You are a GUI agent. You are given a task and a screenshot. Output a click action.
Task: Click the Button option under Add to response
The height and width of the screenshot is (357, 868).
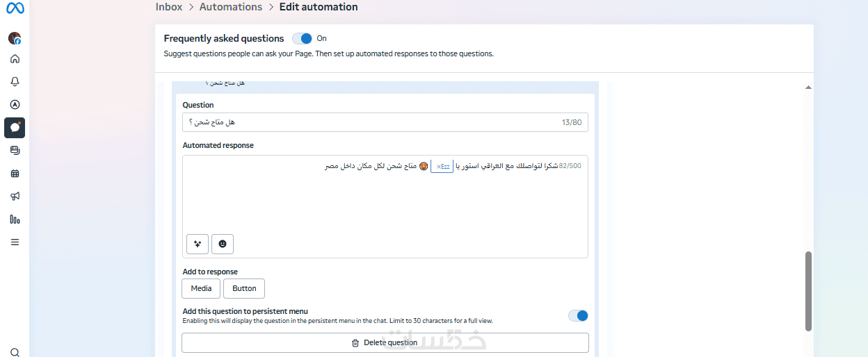tap(244, 288)
